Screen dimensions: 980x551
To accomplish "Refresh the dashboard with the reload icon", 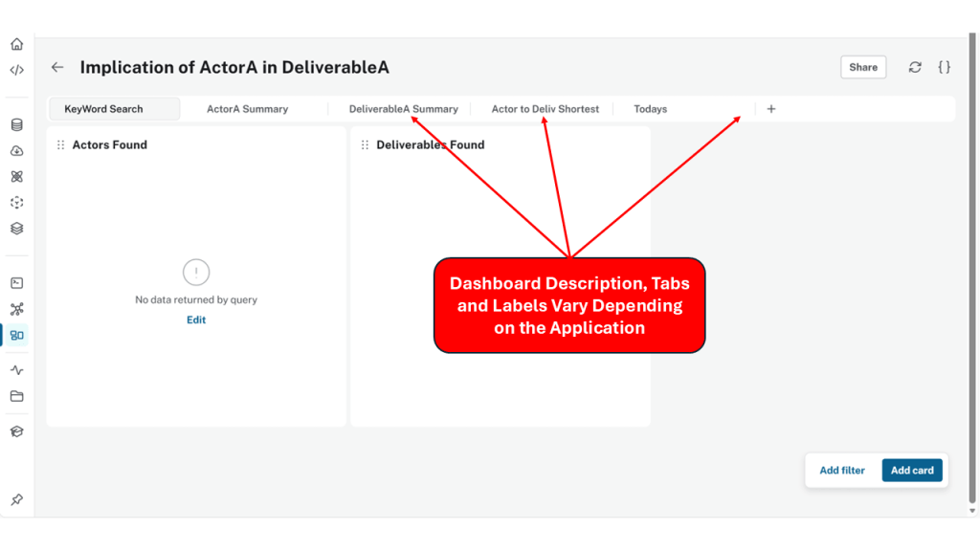I will (915, 67).
